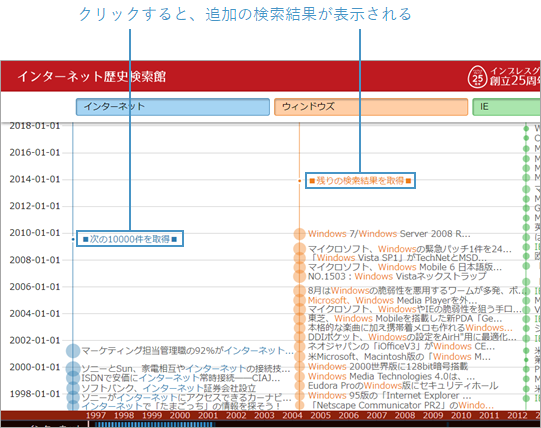Click the 残りの検索結果を取得 link
This screenshot has height=428, width=541.
pos(360,181)
